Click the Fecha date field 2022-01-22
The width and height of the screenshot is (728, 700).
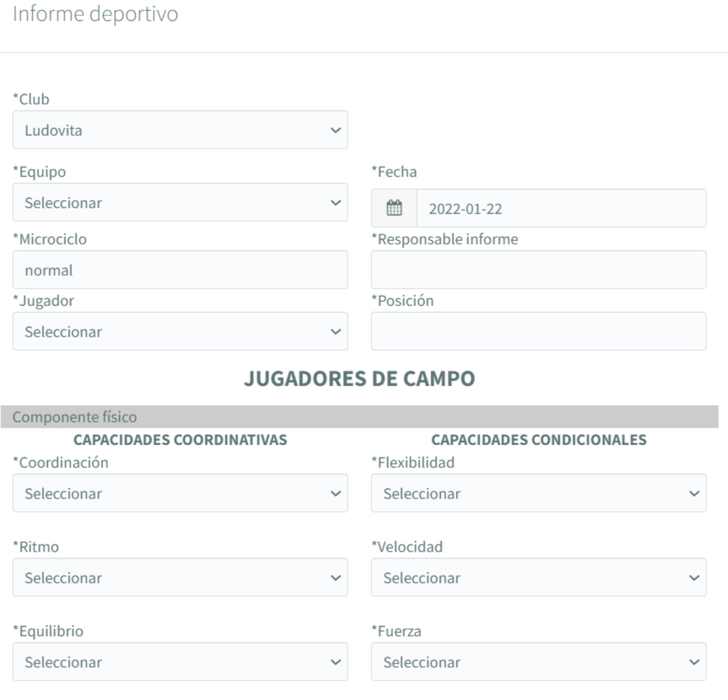click(561, 208)
